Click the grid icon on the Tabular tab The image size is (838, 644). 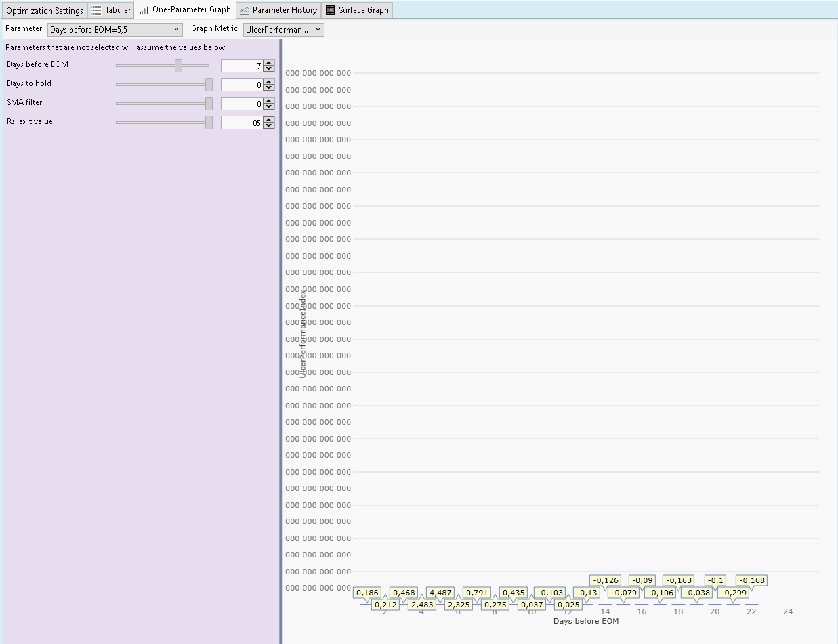tap(98, 10)
